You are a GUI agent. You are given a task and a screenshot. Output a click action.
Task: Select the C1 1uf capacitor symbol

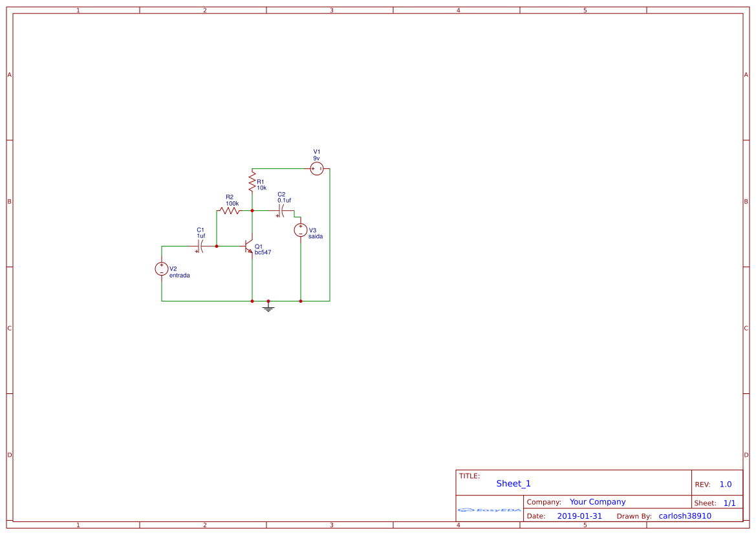pyautogui.click(x=200, y=246)
